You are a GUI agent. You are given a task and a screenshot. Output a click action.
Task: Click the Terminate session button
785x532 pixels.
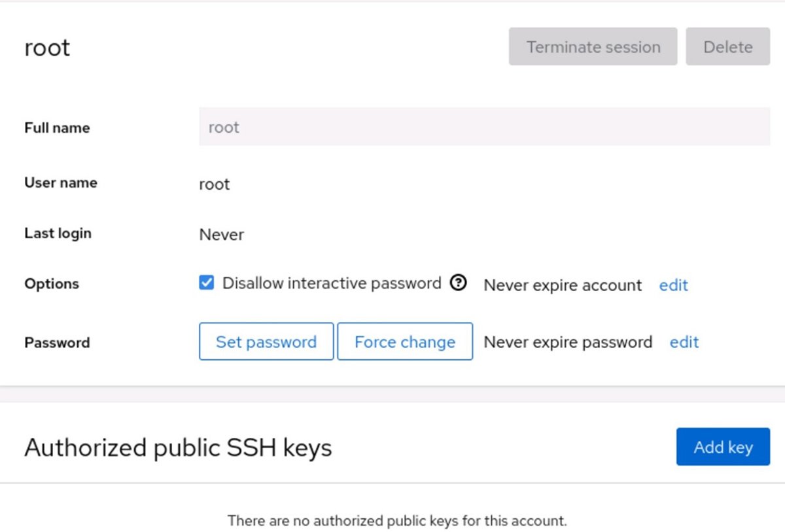[593, 47]
